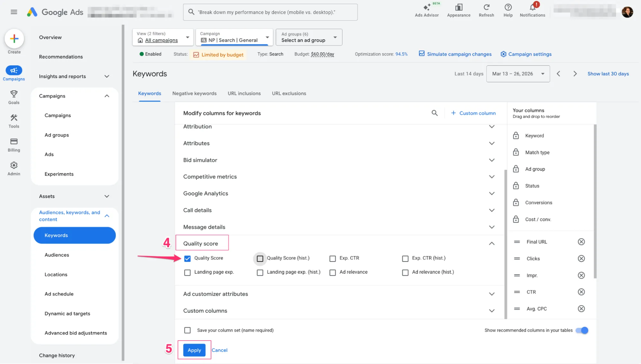Click the Apply button

click(x=194, y=350)
